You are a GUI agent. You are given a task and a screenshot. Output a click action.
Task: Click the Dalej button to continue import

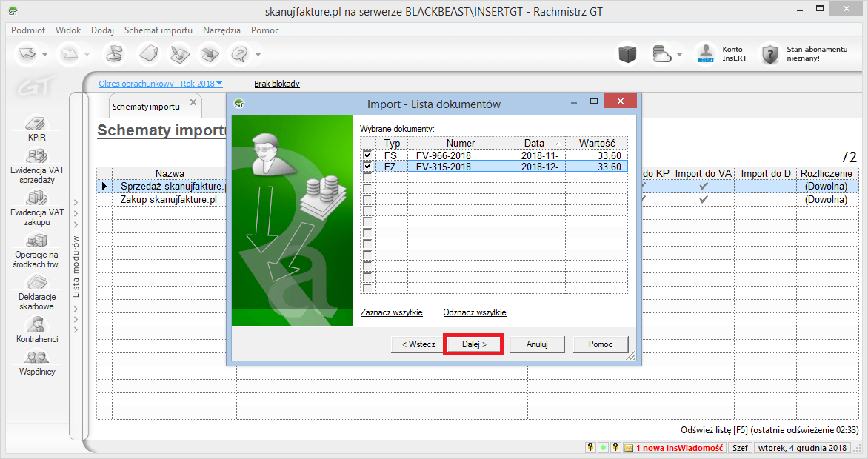(x=473, y=344)
